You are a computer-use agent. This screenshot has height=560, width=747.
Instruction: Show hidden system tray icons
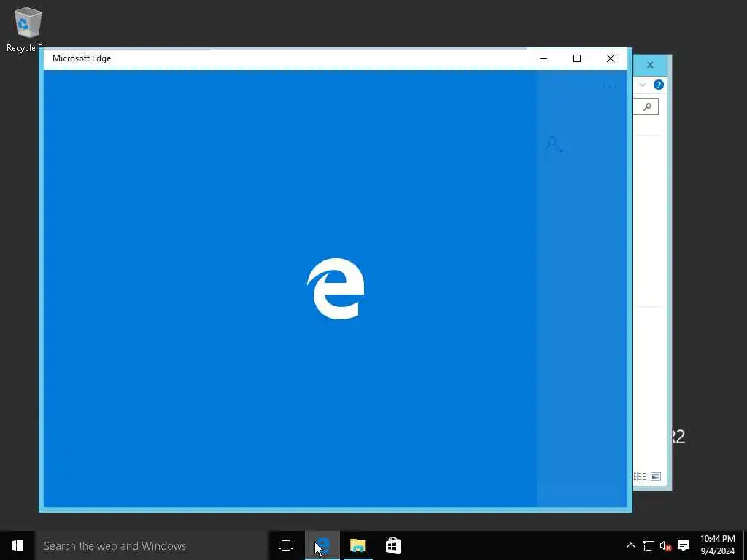coord(630,545)
